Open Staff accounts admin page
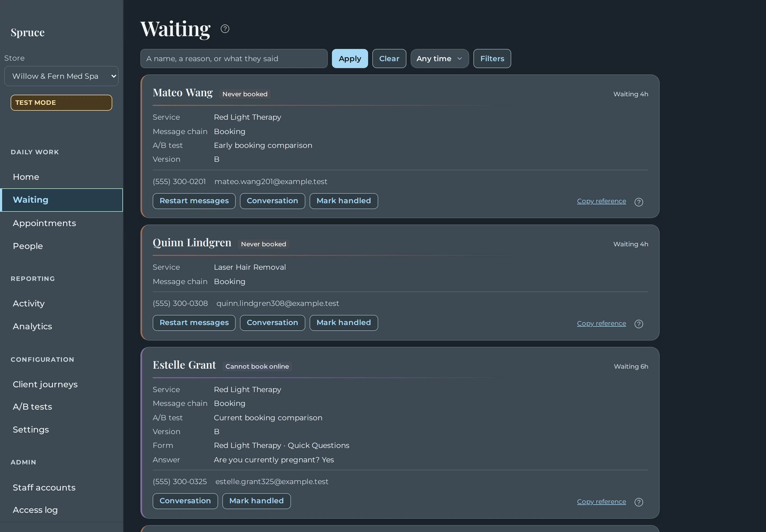 61,488
